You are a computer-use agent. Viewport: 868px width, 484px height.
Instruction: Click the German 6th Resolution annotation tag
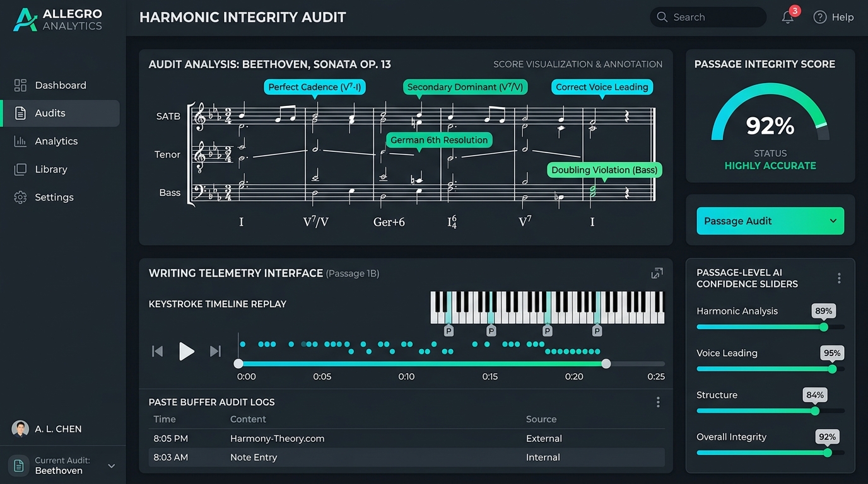coord(439,140)
